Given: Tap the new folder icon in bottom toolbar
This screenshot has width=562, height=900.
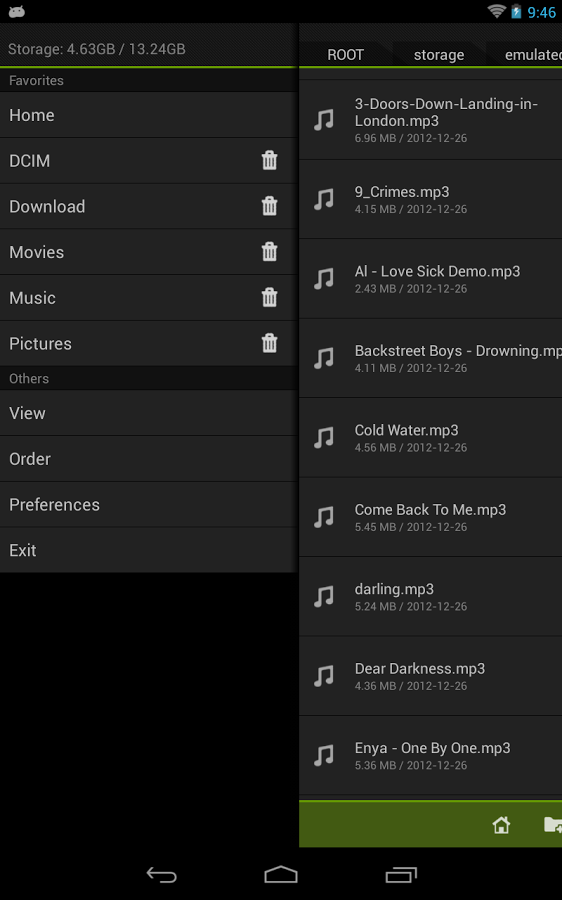Looking at the screenshot, I should [x=552, y=825].
